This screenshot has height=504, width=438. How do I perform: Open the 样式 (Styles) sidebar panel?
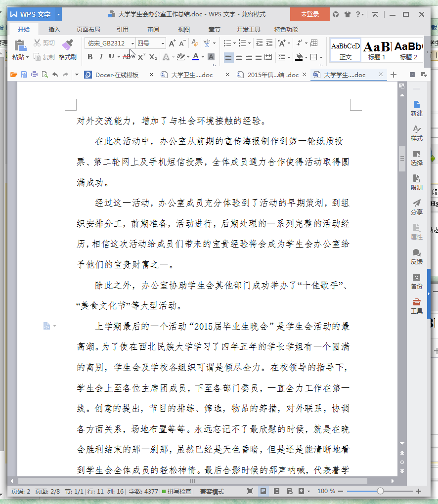(x=416, y=133)
